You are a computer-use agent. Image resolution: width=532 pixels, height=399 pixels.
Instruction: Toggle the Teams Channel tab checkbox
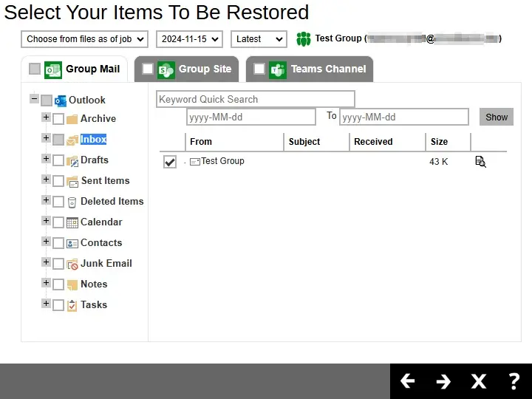tap(259, 69)
